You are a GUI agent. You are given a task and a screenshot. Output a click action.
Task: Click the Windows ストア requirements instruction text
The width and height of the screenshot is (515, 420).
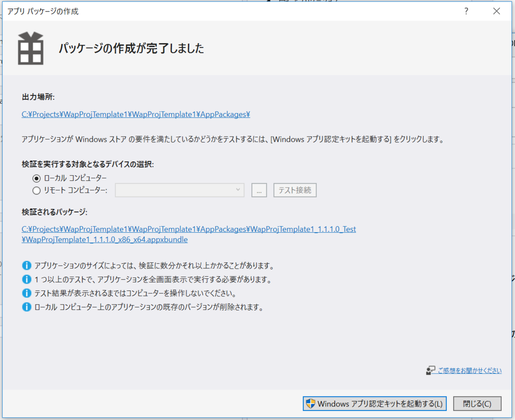[x=233, y=140]
